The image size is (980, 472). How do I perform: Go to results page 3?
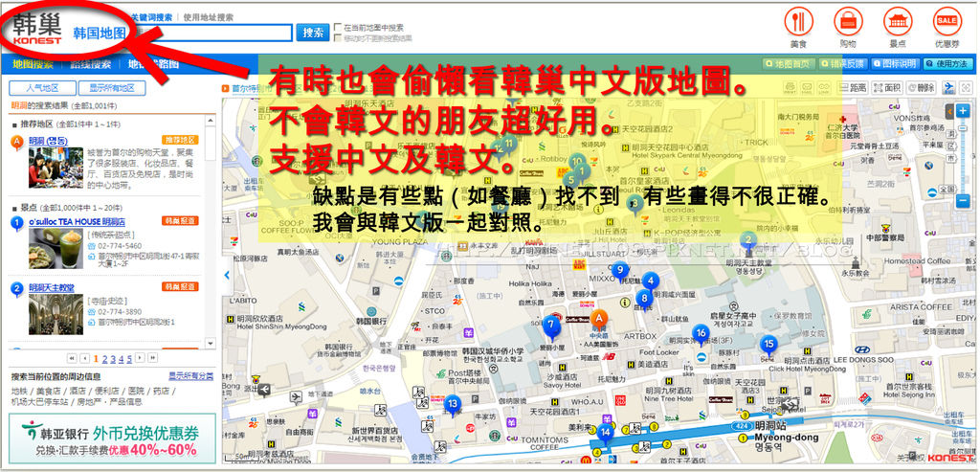pyautogui.click(x=113, y=359)
